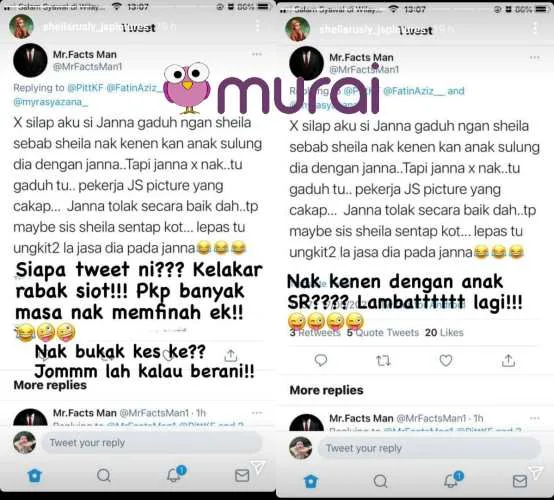View the 20 Likes list

444,333
